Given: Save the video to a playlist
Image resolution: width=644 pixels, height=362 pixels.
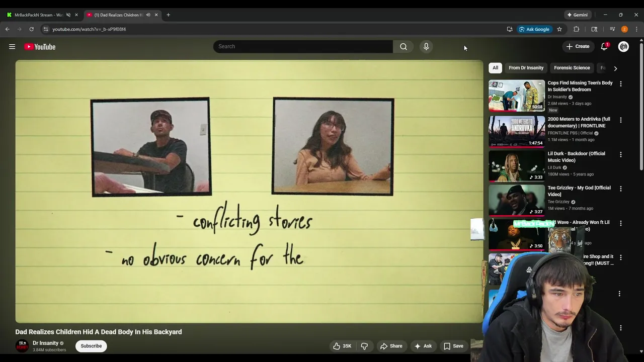Looking at the screenshot, I should 453,346.
